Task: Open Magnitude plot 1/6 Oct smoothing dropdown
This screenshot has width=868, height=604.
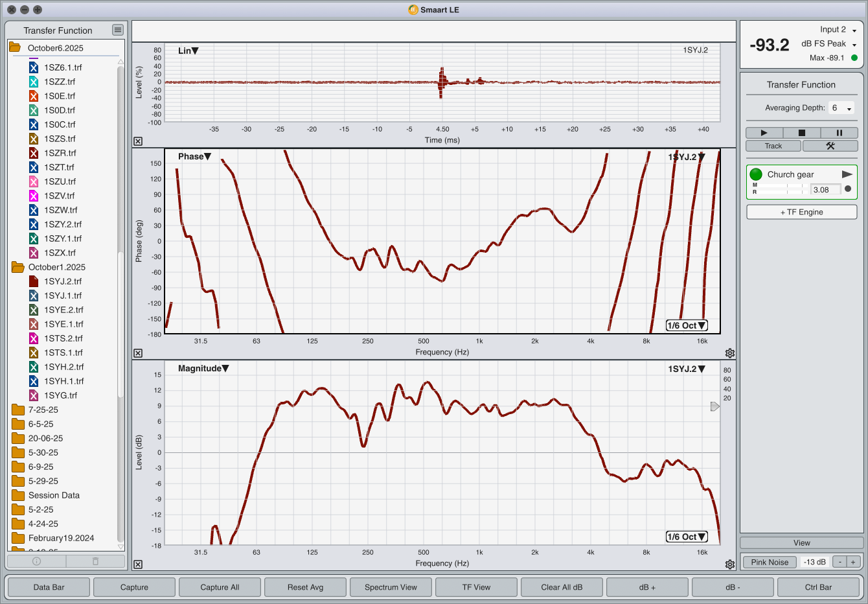Action: coord(687,537)
